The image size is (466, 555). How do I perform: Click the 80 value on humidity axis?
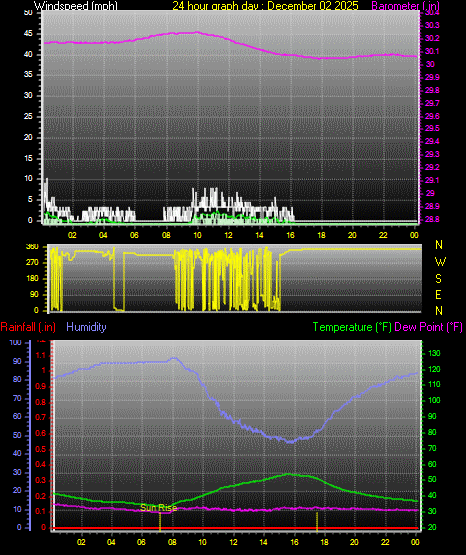coord(17,379)
